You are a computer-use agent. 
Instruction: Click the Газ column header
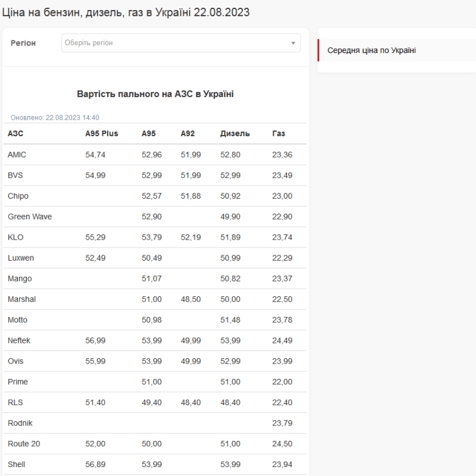[278, 133]
